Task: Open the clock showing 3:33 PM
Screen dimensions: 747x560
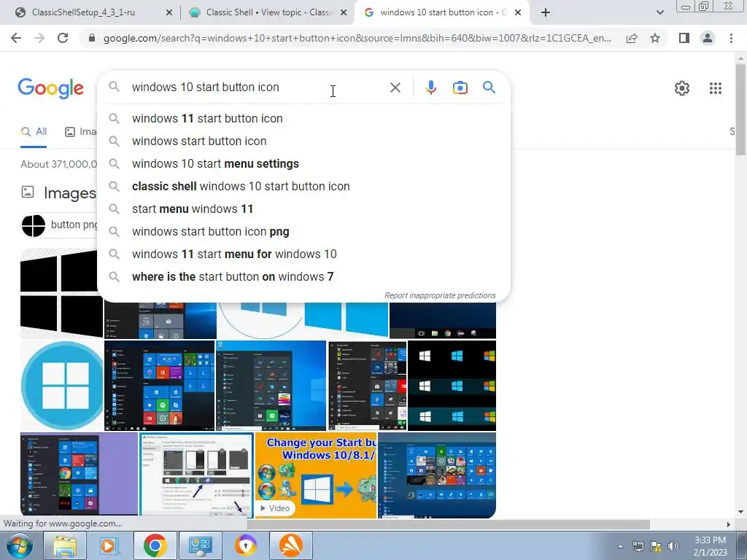Action: click(x=710, y=546)
